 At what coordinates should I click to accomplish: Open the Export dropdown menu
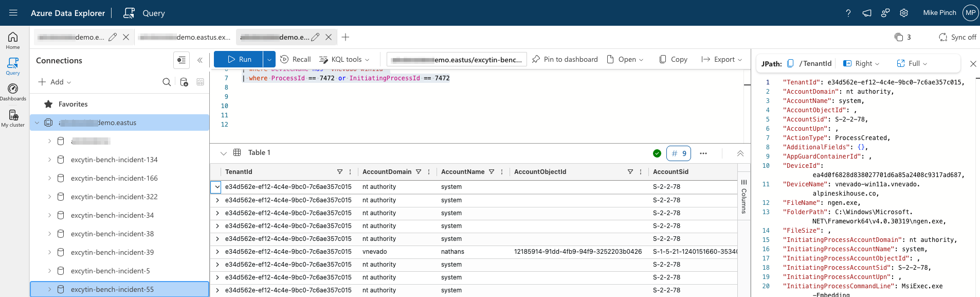coord(722,59)
